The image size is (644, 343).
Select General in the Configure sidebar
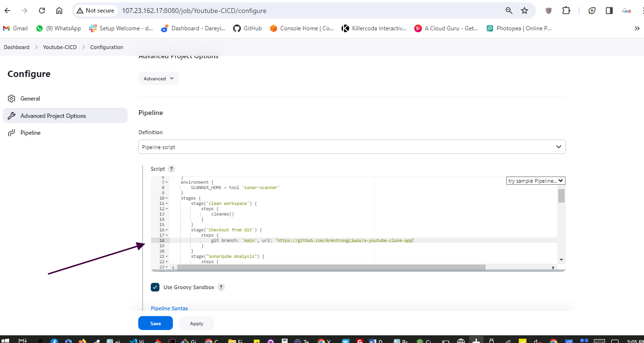[x=30, y=99]
